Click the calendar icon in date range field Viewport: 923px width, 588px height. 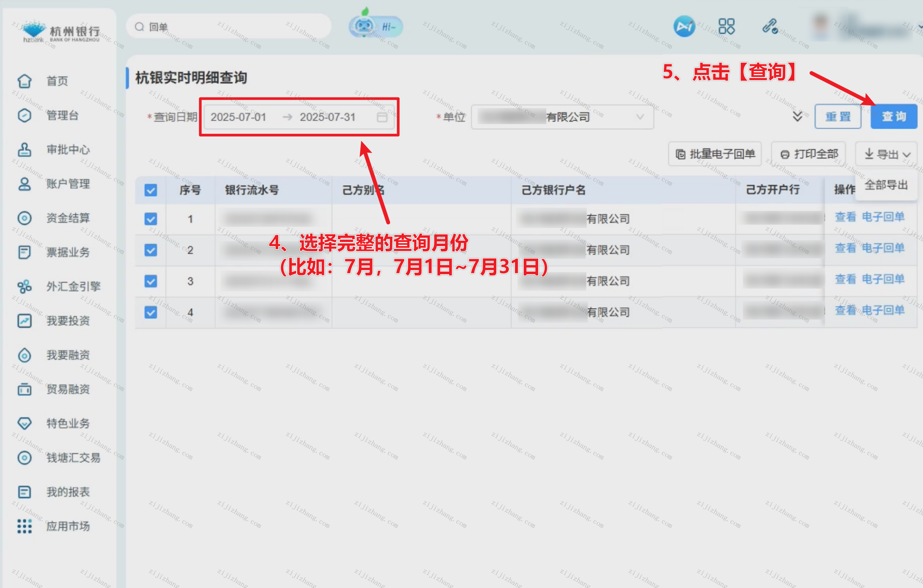382,117
